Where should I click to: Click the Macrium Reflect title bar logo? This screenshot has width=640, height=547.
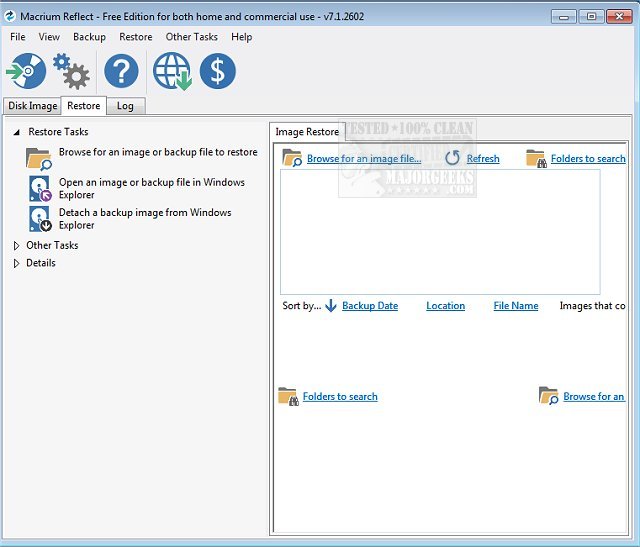[10, 16]
